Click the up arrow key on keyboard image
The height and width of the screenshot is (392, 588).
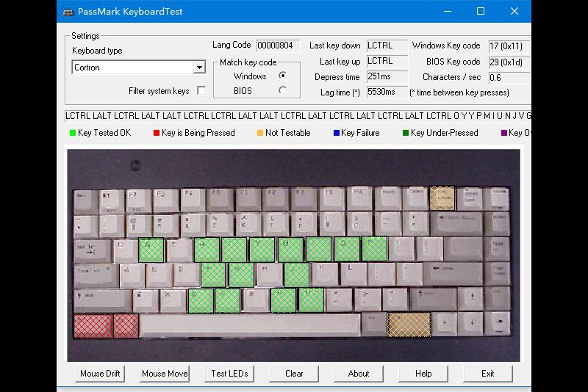click(471, 300)
